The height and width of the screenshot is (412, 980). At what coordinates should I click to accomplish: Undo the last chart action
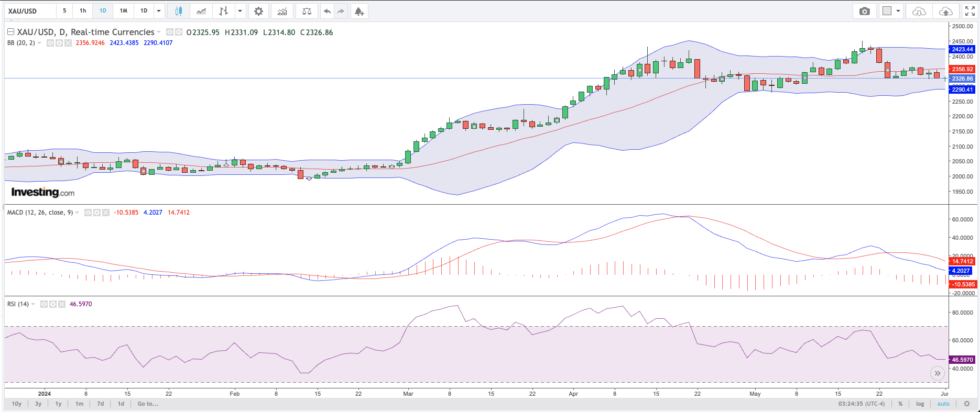[x=327, y=11]
